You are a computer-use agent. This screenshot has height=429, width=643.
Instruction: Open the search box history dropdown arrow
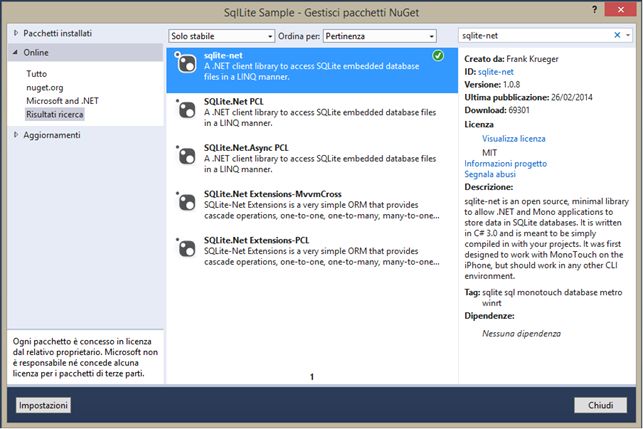coord(627,35)
